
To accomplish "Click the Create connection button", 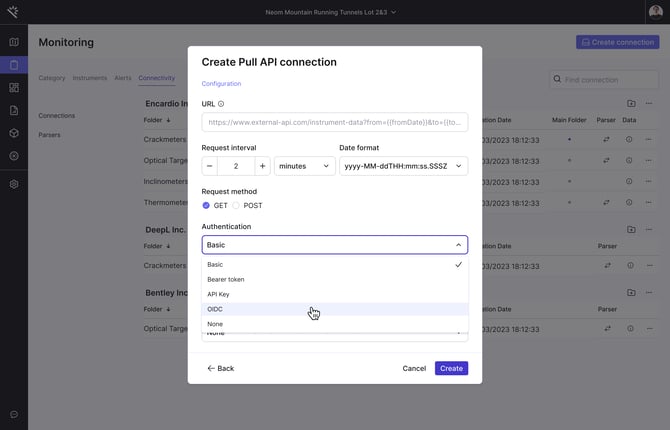I will [617, 42].
